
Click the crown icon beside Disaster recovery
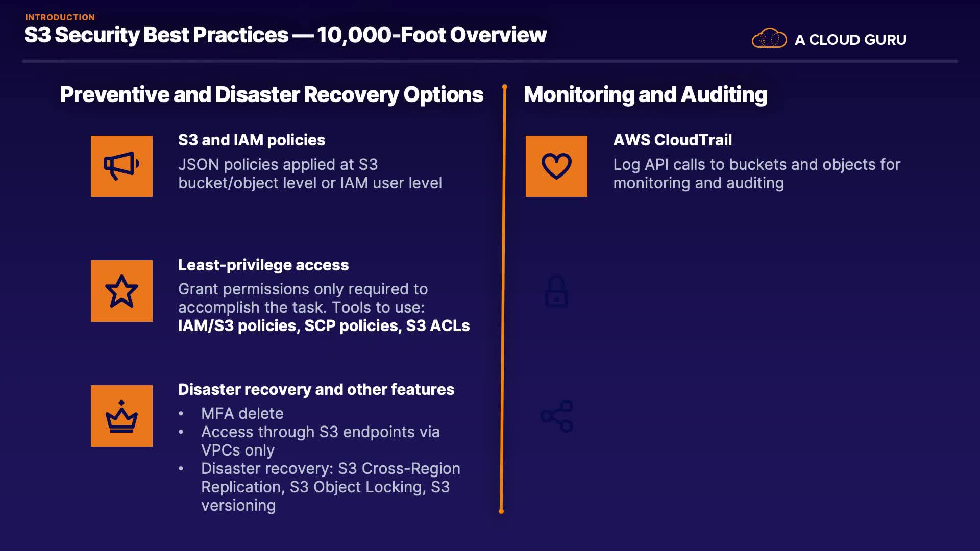click(121, 416)
